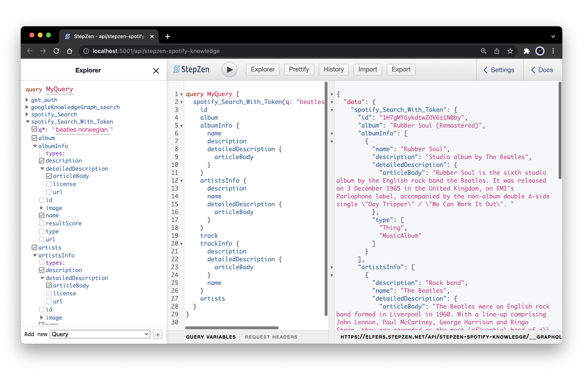
Task: Open the tab search chevron
Action: tap(553, 36)
